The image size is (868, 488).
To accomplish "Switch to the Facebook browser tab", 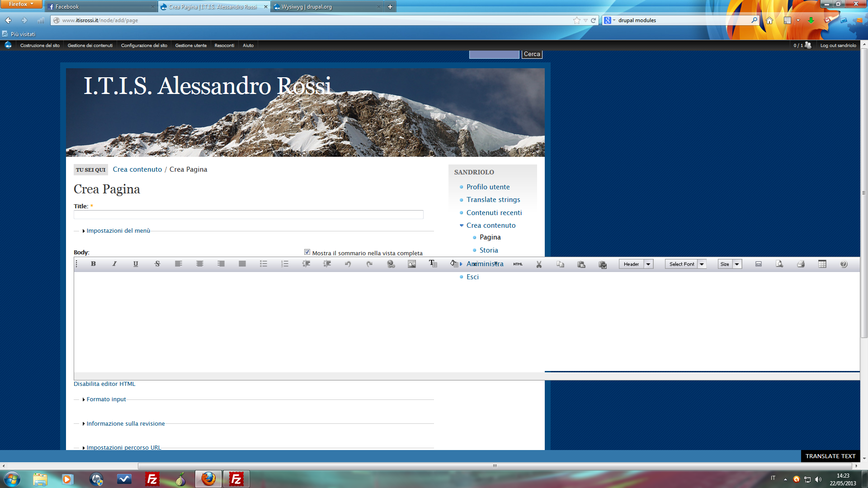I will coord(101,7).
